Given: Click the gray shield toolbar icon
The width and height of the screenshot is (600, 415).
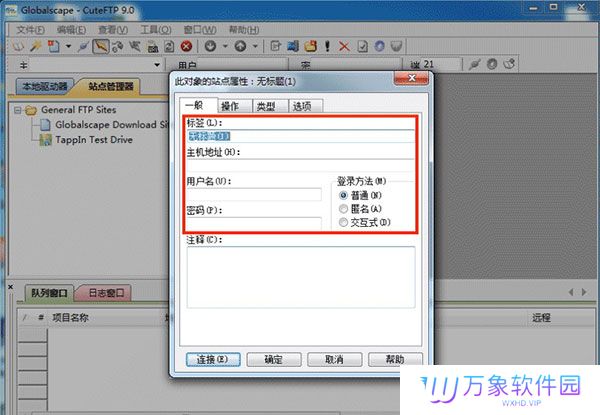Looking at the screenshot, I should [397, 47].
